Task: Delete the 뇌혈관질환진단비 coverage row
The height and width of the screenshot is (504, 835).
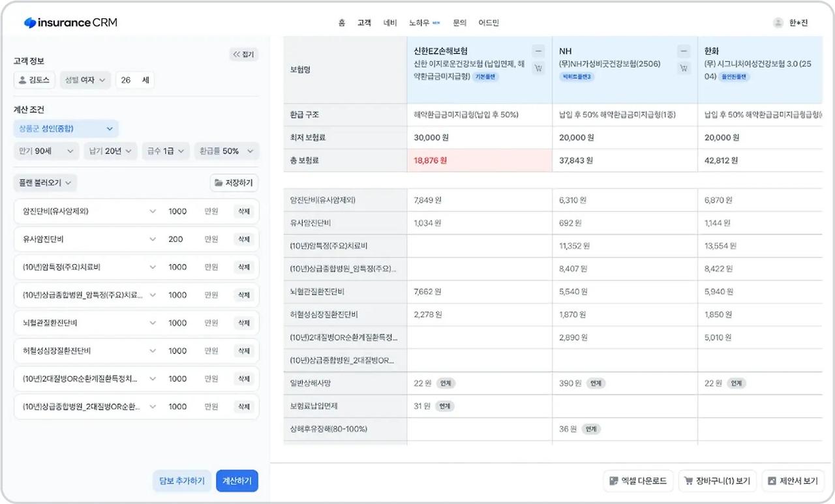Action: (x=244, y=323)
